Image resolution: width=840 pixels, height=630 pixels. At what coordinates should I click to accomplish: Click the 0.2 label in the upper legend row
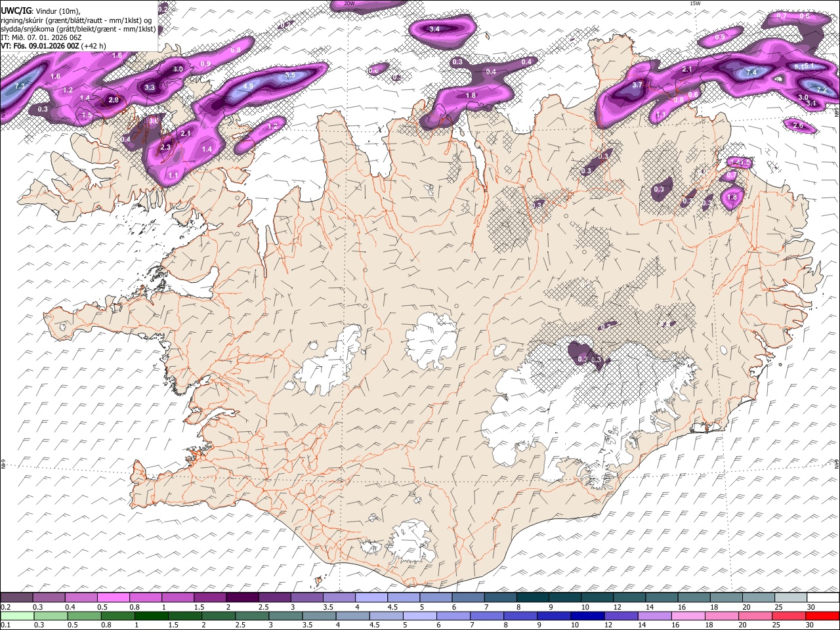[x=5, y=607]
